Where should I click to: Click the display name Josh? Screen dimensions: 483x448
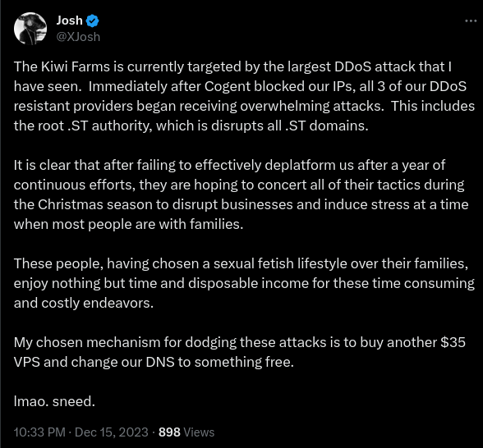pyautogui.click(x=69, y=21)
